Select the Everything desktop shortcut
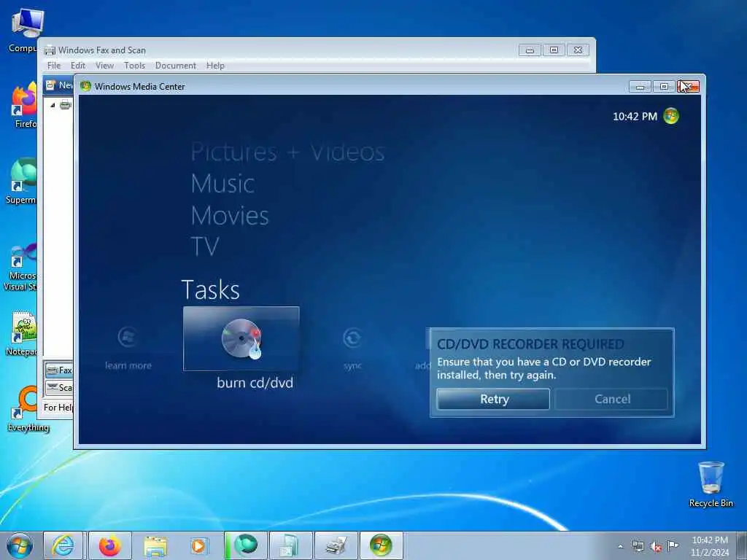This screenshot has width=747, height=560. point(28,409)
